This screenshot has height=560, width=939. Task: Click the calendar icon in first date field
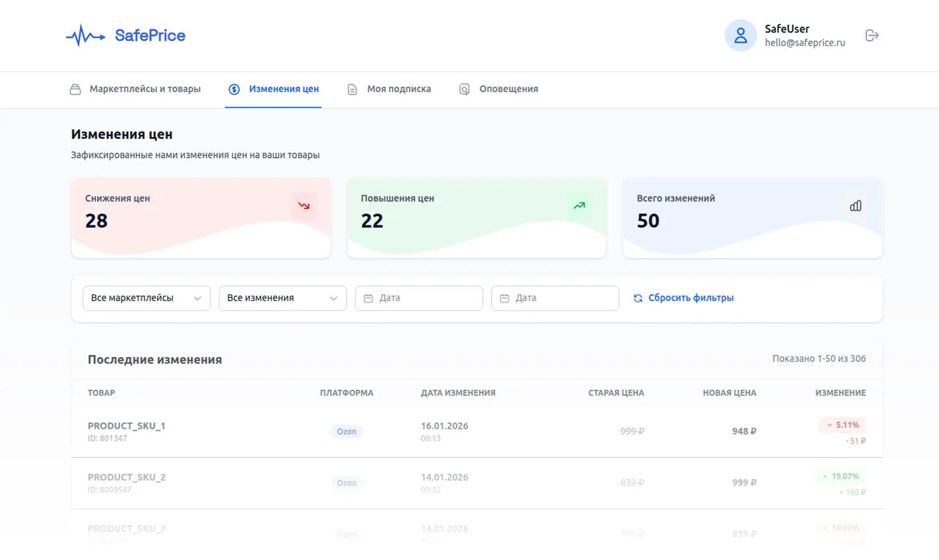tap(368, 299)
